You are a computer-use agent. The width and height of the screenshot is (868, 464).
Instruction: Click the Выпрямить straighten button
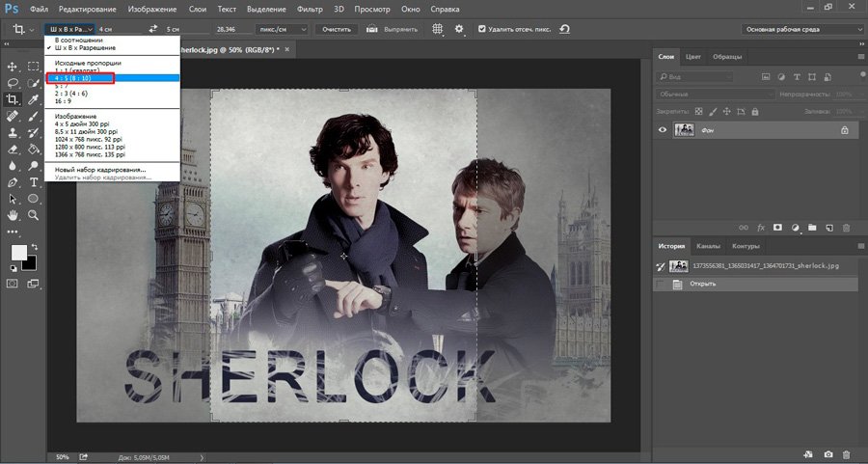393,29
